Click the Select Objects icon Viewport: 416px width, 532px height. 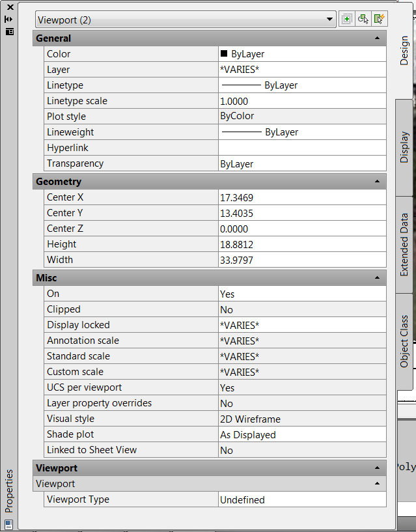tap(363, 19)
